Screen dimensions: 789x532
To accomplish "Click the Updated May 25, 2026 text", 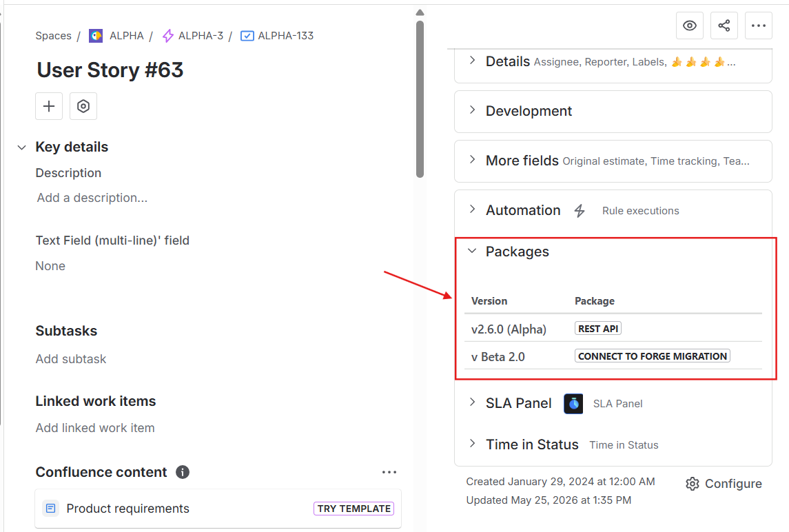I will [x=549, y=500].
